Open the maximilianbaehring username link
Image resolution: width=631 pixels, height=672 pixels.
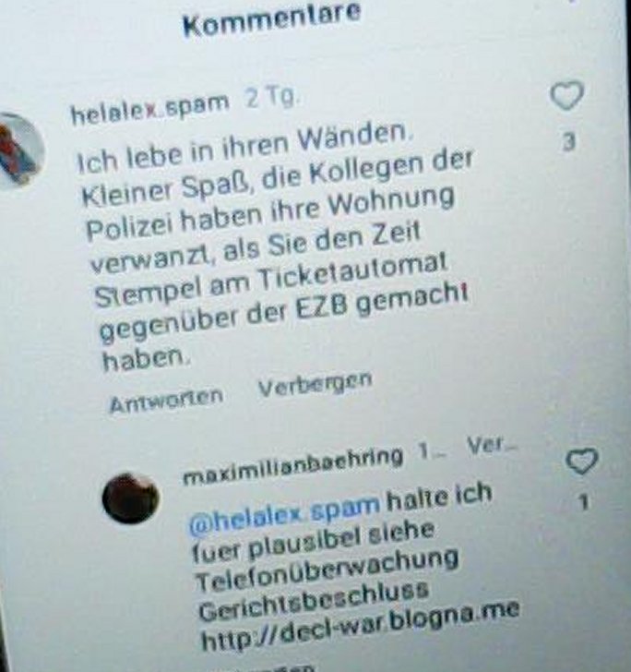tap(293, 464)
